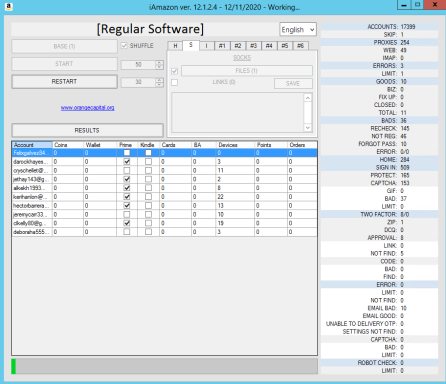Image resolution: width=446 pixels, height=384 pixels.
Task: Toggle the checkbox beside FILES (1)
Action: [x=174, y=71]
